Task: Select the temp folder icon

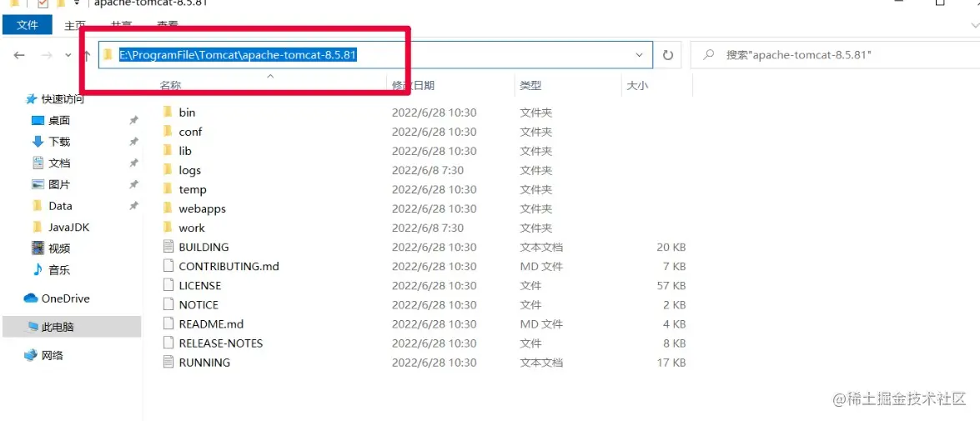Action: point(168,189)
